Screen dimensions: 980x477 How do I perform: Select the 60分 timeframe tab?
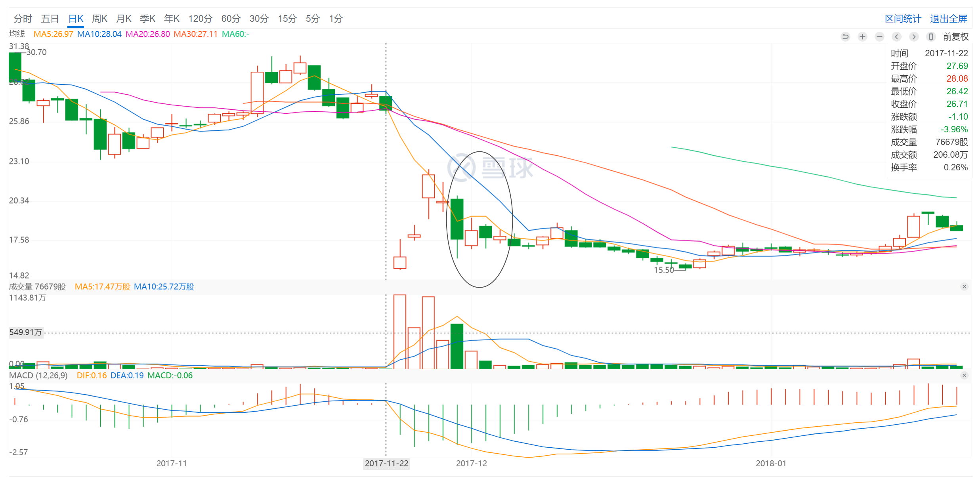click(x=231, y=19)
